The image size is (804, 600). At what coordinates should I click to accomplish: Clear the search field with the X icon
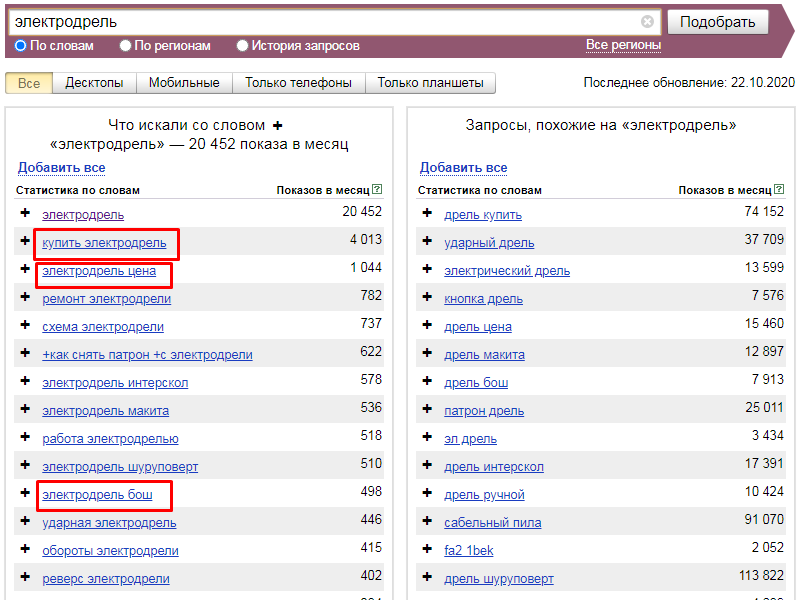coord(647,21)
